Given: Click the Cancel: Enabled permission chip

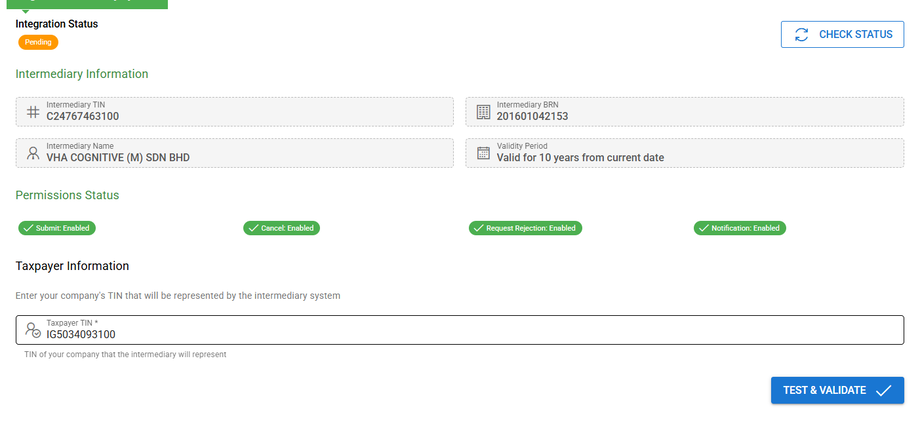Looking at the screenshot, I should 280,228.
